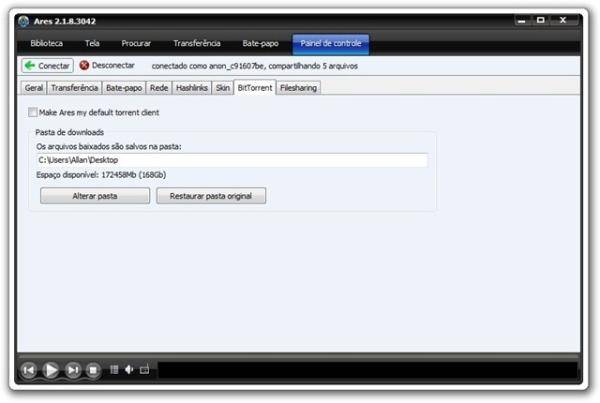The width and height of the screenshot is (600, 403).
Task: Click the 'Os arquivos baixados são salvos' label
Action: pyautogui.click(x=109, y=147)
